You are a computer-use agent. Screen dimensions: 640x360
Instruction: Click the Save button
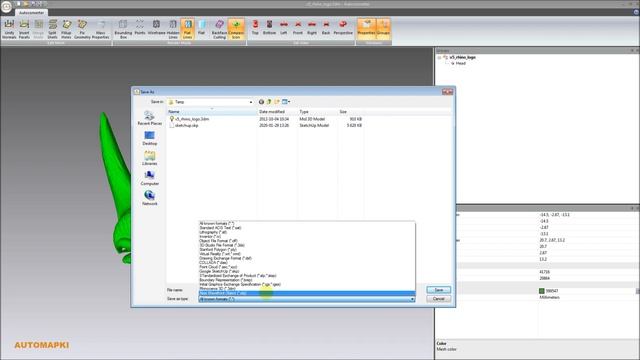coord(439,290)
